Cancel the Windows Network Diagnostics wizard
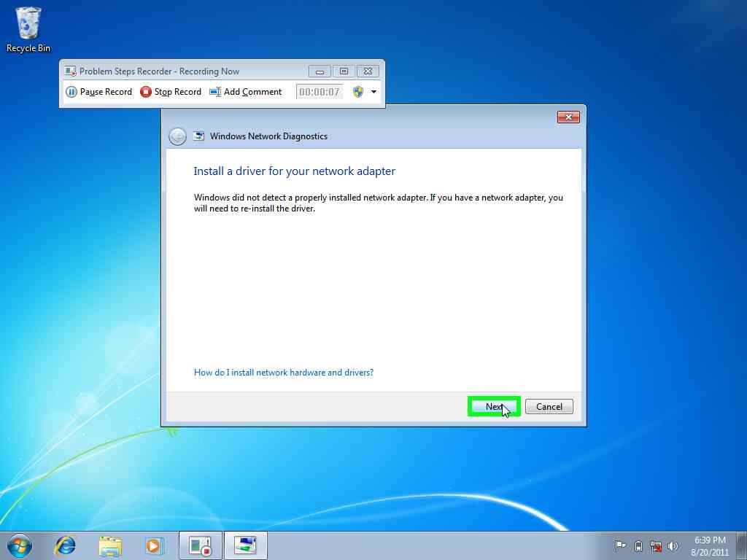 (549, 406)
